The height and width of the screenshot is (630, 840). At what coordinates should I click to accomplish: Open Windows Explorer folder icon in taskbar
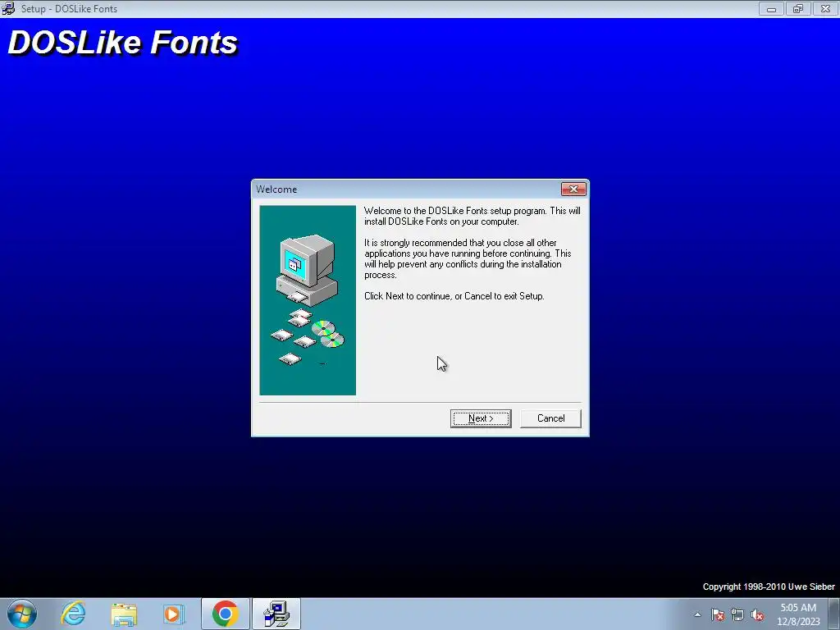point(124,614)
